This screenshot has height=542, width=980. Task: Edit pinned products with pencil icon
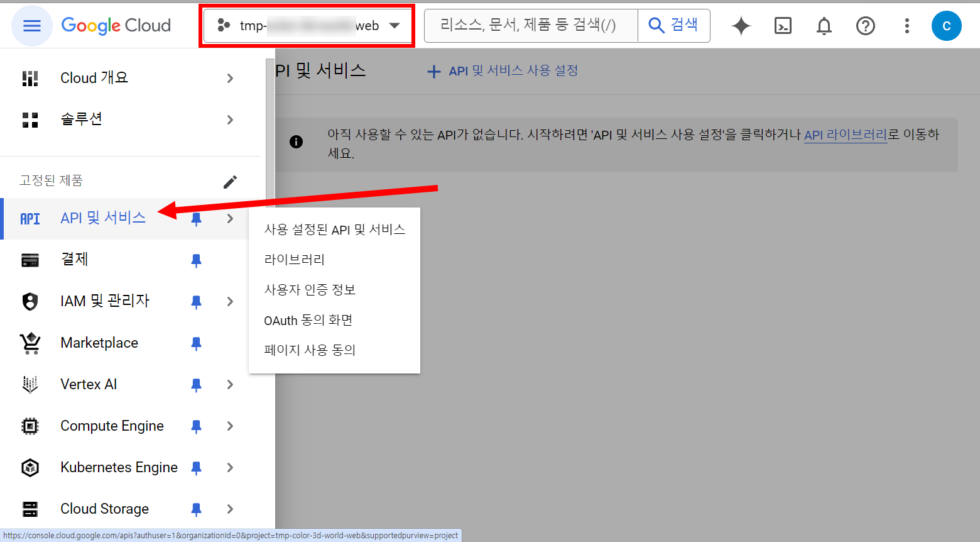pyautogui.click(x=231, y=182)
